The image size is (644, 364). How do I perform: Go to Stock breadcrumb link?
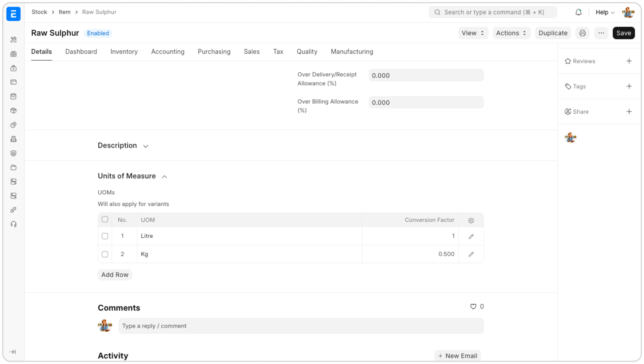tap(39, 12)
